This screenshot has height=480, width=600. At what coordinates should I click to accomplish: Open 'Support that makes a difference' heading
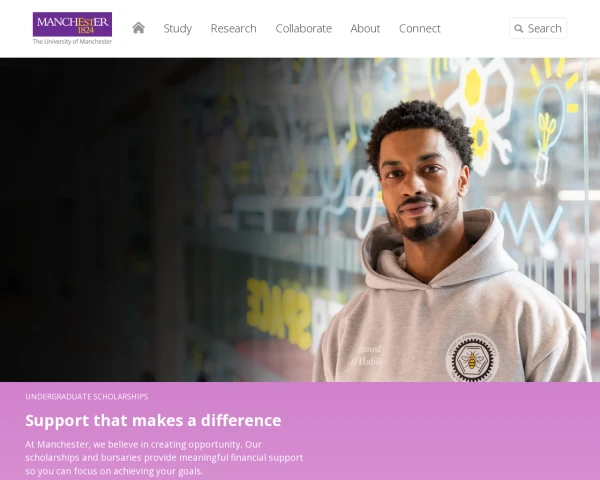pyautogui.click(x=153, y=420)
